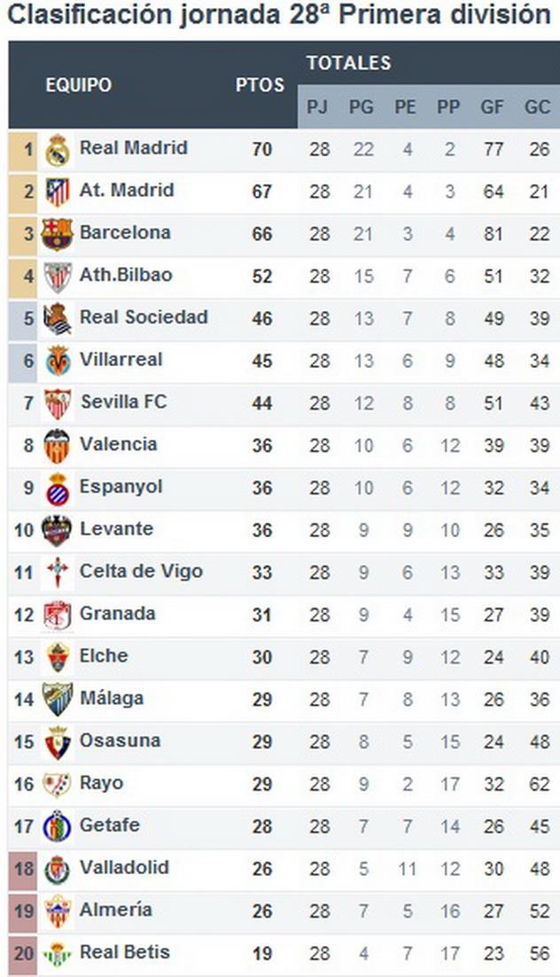Screen dimensions: 560x977
Task: Click the EQUIPO column header
Action: (x=79, y=85)
